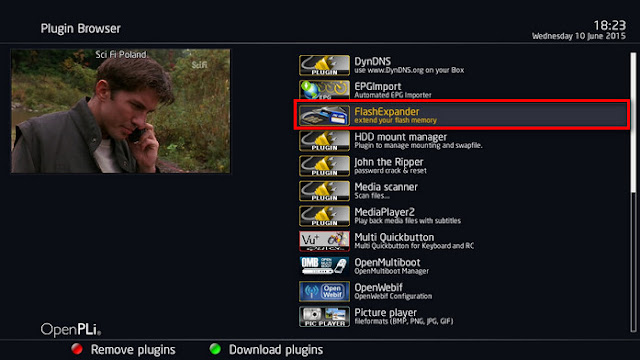The width and height of the screenshot is (640, 360).
Task: Click 'password crack & reset' description
Action: pos(390,171)
